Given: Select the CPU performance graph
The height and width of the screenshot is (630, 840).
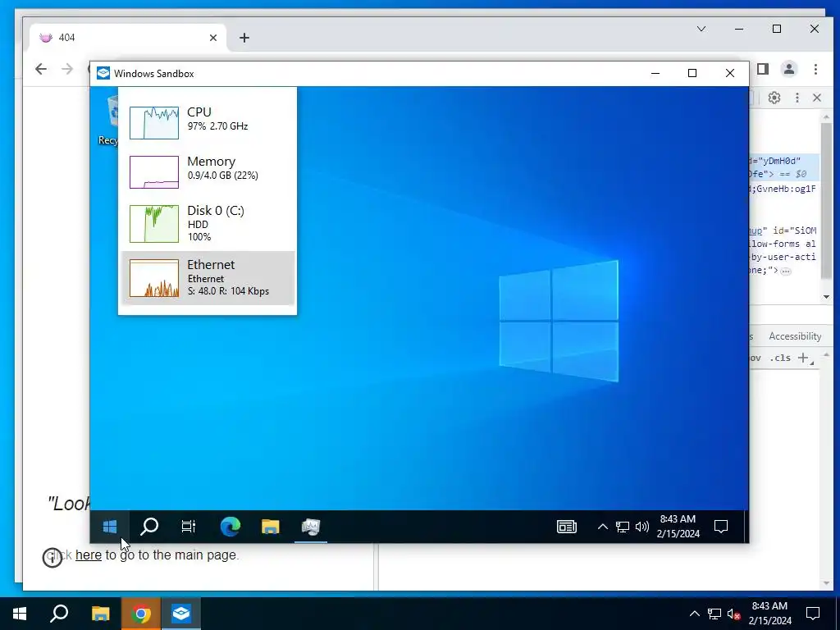Looking at the screenshot, I should click(x=154, y=123).
